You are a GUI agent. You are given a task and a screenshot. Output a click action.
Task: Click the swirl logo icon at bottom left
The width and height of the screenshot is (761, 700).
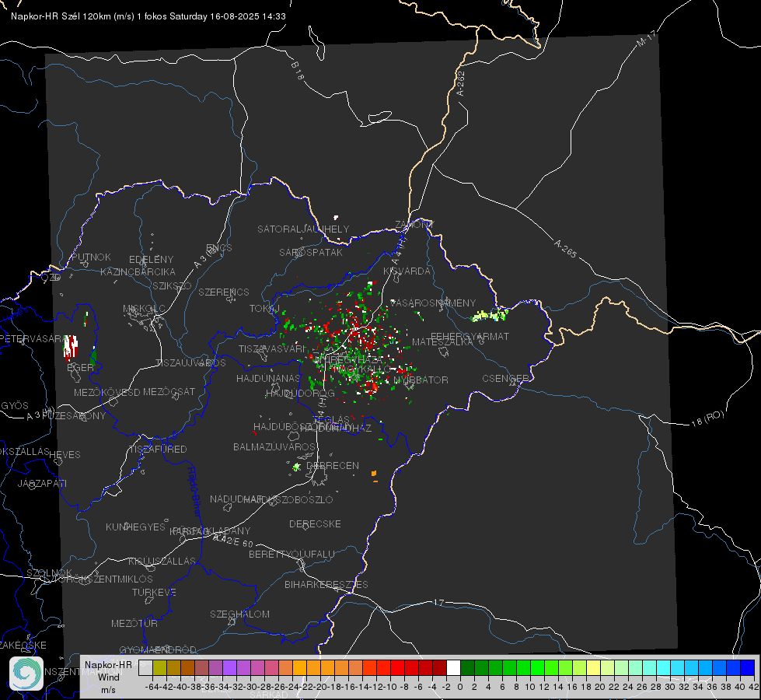point(26,674)
